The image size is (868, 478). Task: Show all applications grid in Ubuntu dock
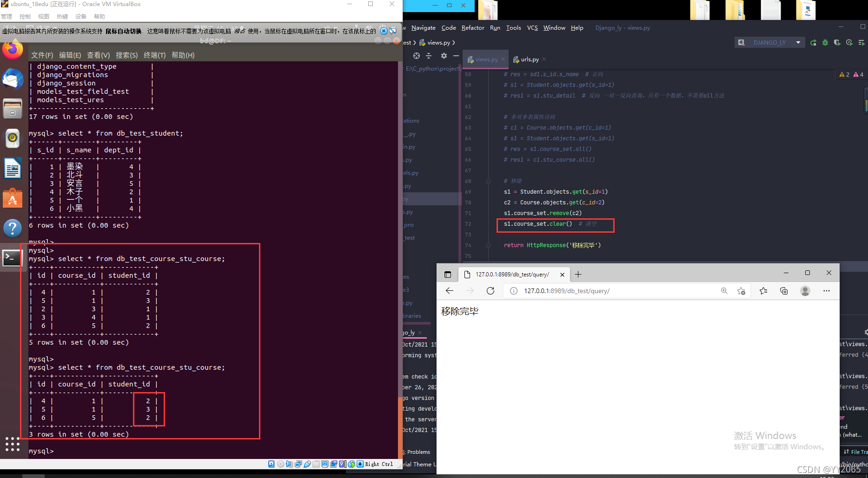click(13, 444)
